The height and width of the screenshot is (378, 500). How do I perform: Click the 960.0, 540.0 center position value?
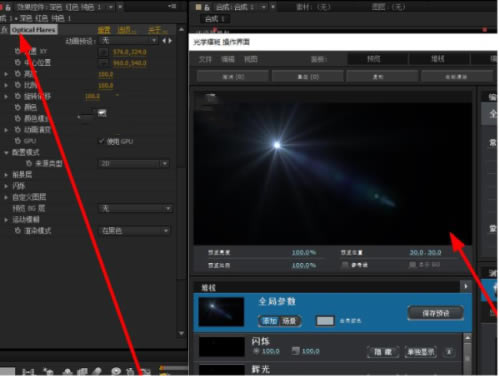click(130, 63)
